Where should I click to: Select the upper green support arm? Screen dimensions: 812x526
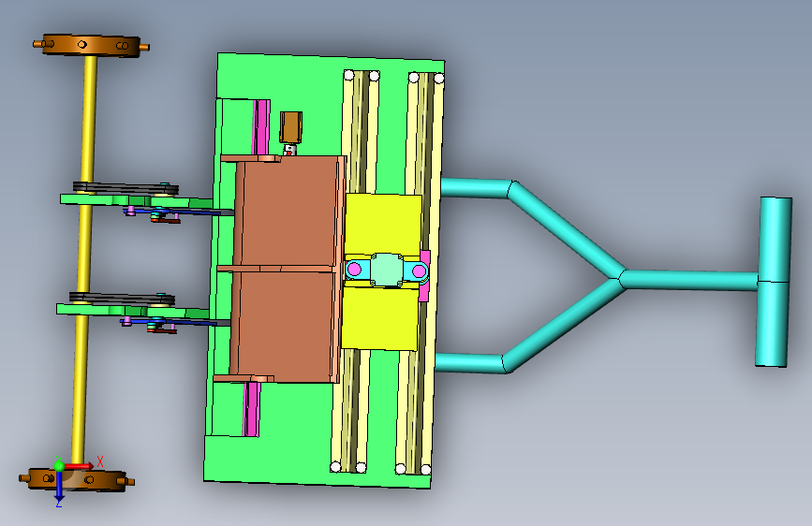136,200
